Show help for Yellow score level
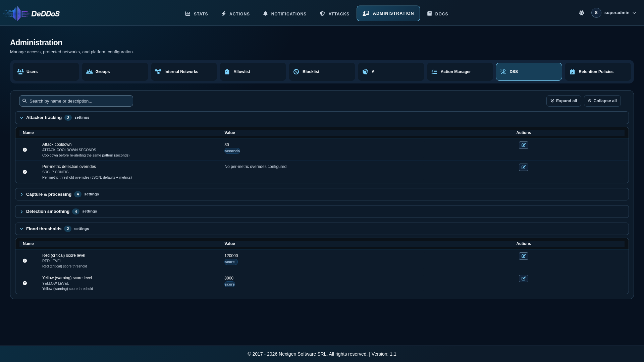This screenshot has height=362, width=644. [25, 283]
